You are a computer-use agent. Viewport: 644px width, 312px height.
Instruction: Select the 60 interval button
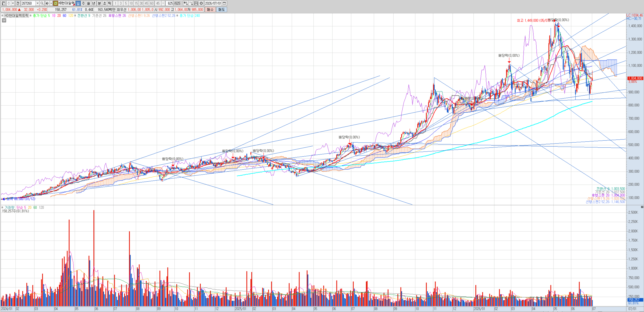[x=152, y=3]
